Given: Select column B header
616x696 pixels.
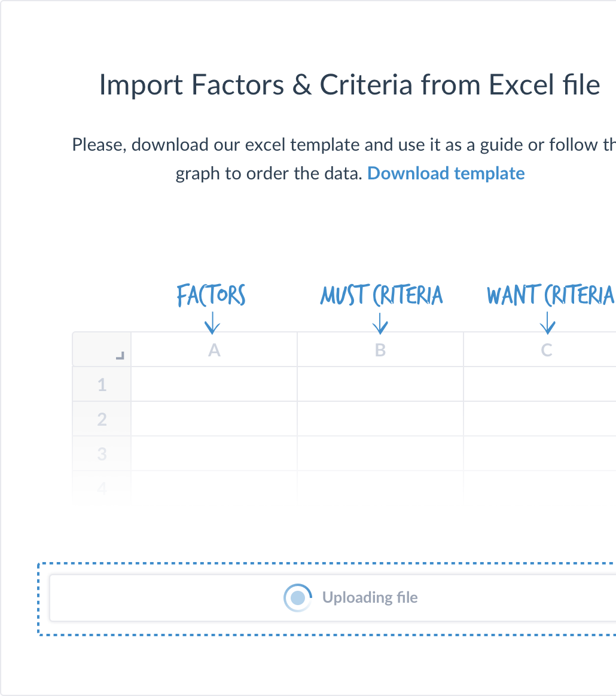Looking at the screenshot, I should (x=380, y=350).
